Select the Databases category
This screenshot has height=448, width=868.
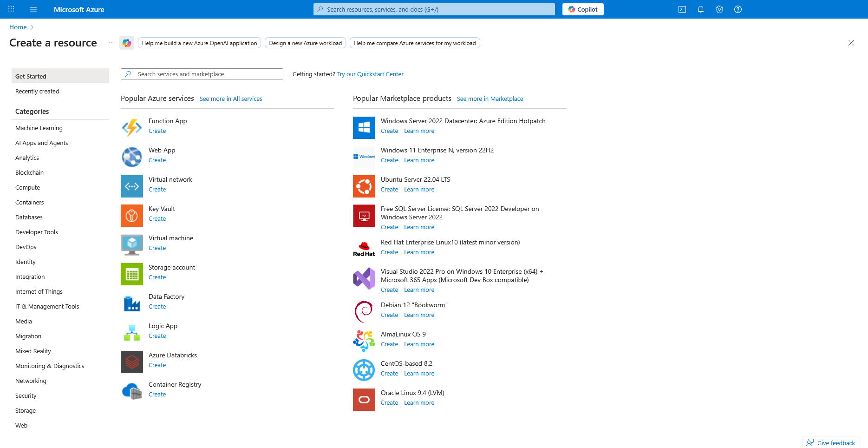pos(29,217)
